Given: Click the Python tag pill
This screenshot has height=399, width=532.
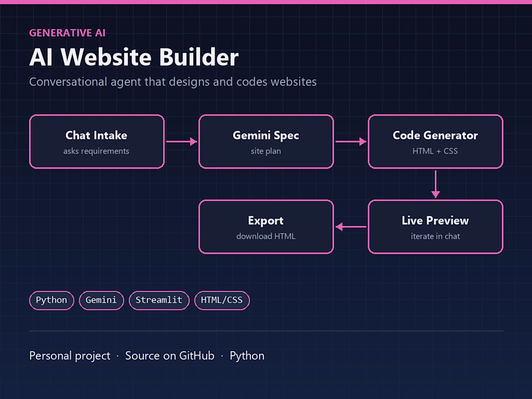Looking at the screenshot, I should [x=52, y=300].
